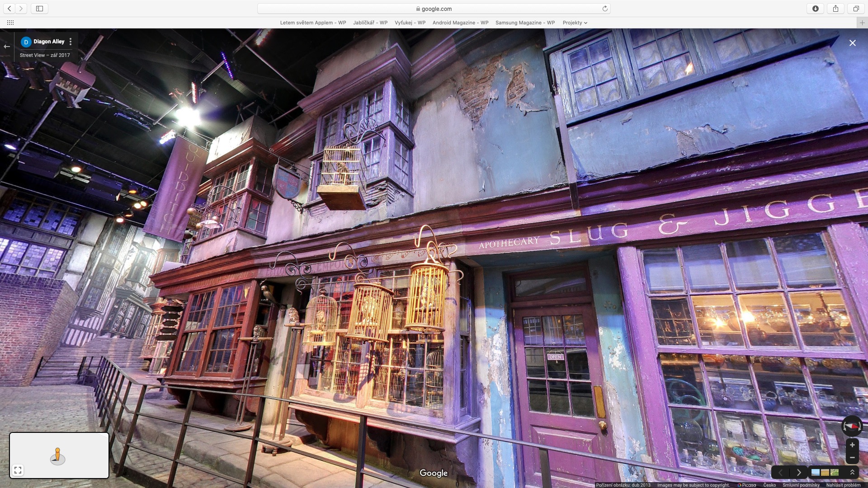Show all tabs overview in Safari
This screenshot has width=868, height=488.
tap(856, 9)
